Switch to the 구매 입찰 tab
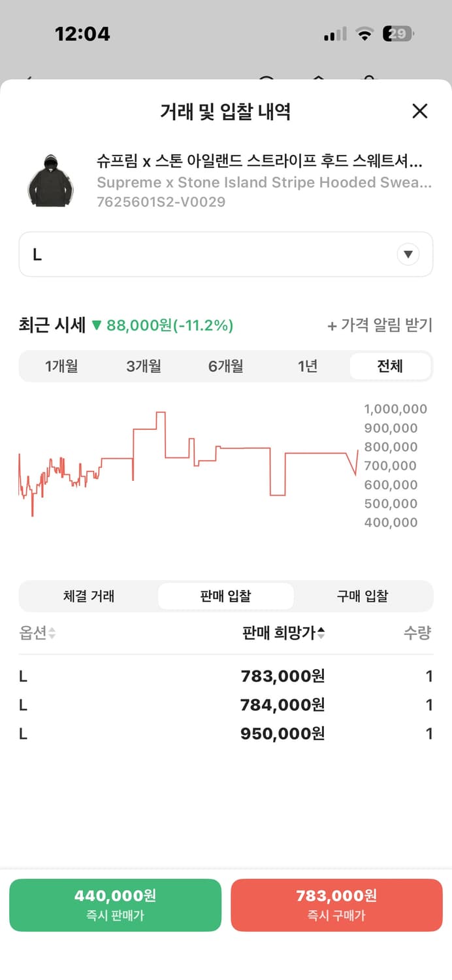This screenshot has height=980, width=452. [364, 595]
